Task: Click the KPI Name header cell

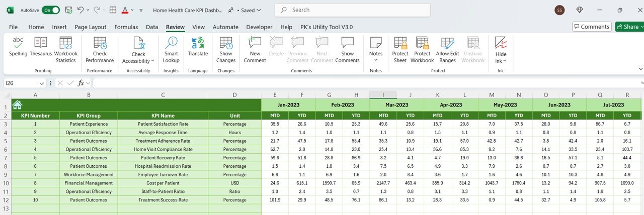Action: coord(163,116)
